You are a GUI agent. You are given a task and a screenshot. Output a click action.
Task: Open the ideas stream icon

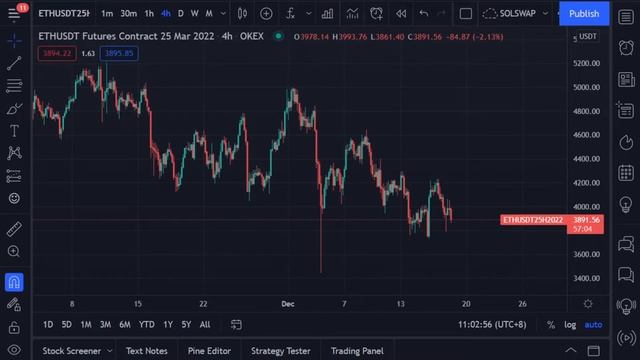(x=626, y=306)
